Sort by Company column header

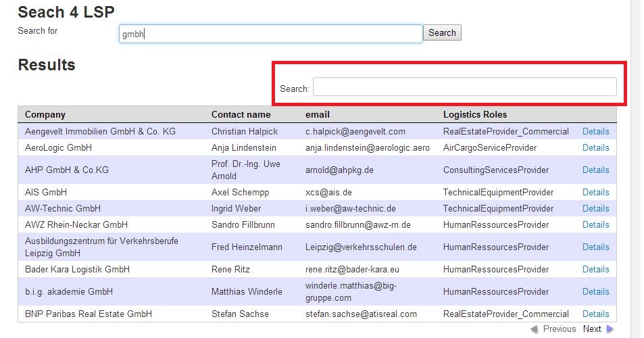45,115
